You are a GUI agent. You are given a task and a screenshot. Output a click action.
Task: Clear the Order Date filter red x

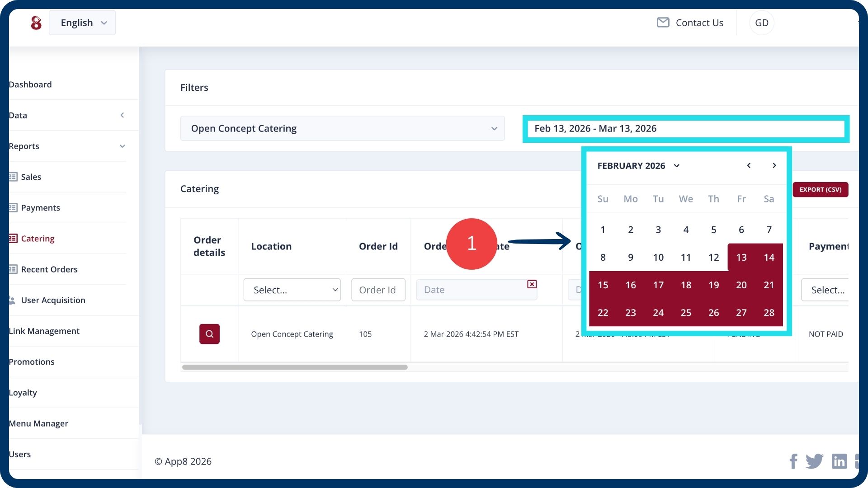pos(532,284)
